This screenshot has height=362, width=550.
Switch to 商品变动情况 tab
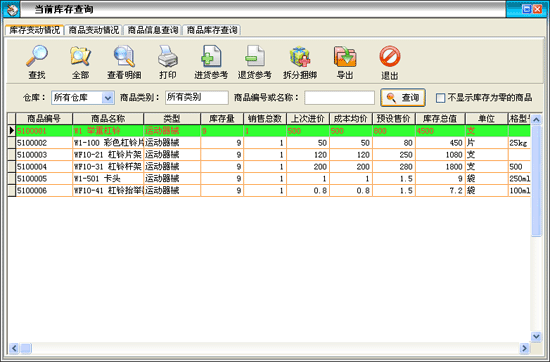[x=94, y=30]
